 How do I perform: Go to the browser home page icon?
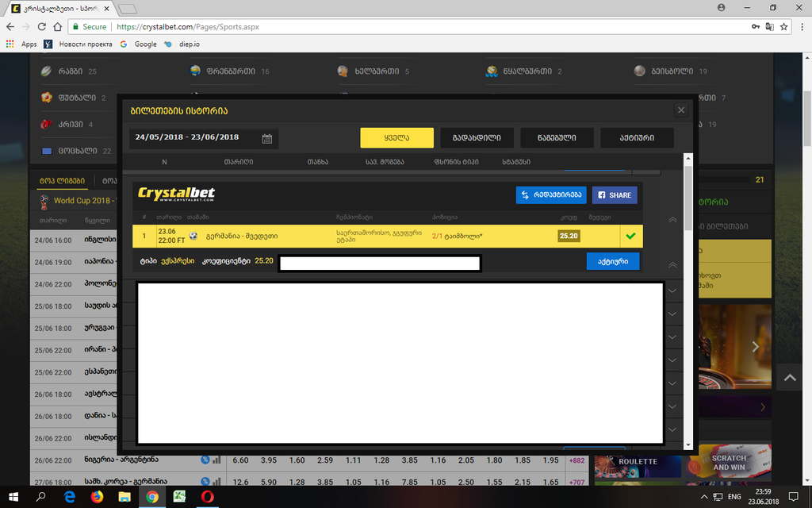coord(57,26)
